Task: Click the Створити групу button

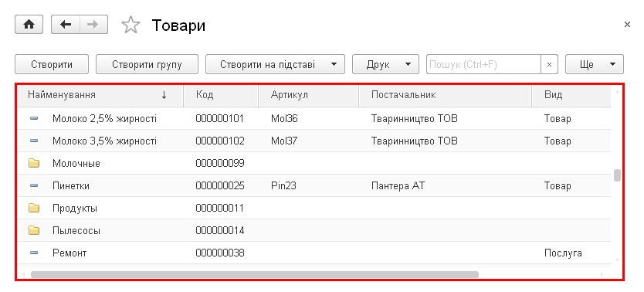Action: click(x=147, y=64)
